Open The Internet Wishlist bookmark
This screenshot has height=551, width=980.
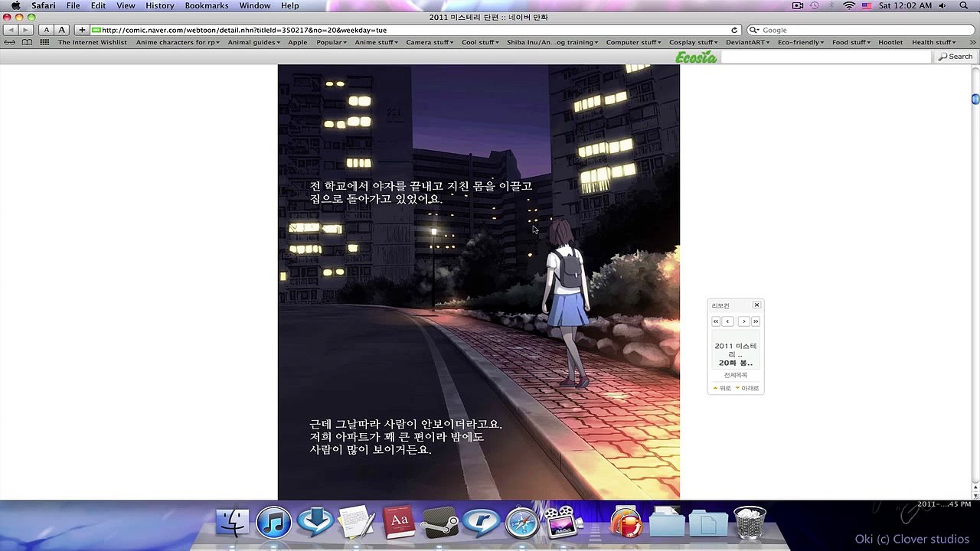(x=93, y=42)
